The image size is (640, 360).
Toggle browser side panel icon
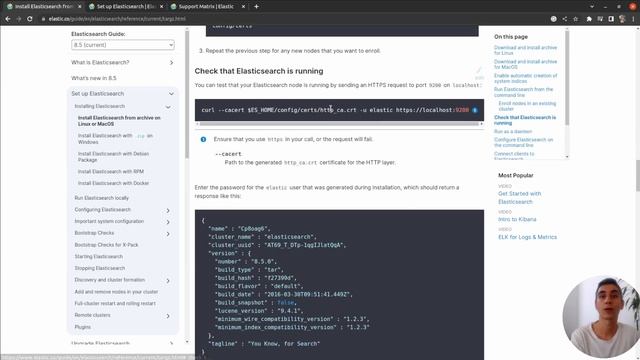click(x=611, y=19)
